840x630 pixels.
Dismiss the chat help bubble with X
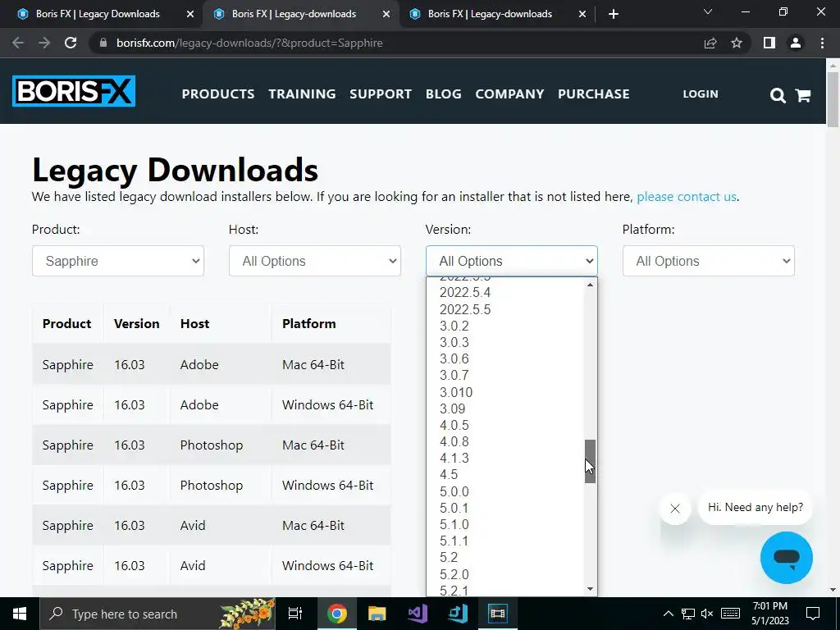click(x=675, y=509)
